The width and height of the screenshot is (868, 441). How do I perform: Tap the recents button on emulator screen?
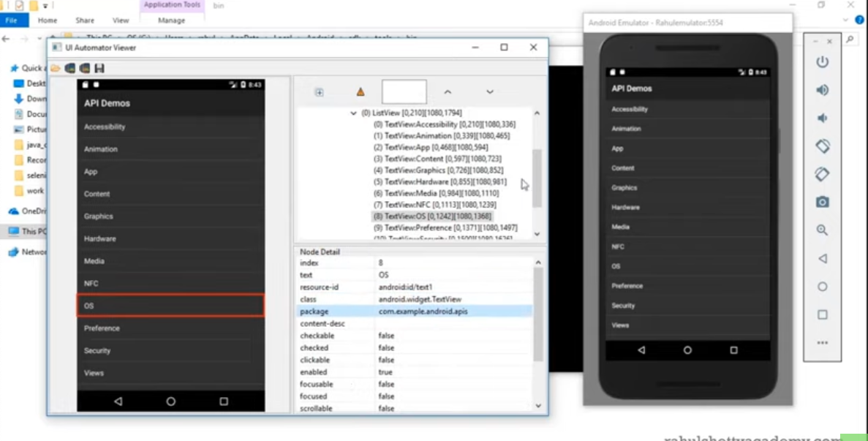pyautogui.click(x=734, y=350)
